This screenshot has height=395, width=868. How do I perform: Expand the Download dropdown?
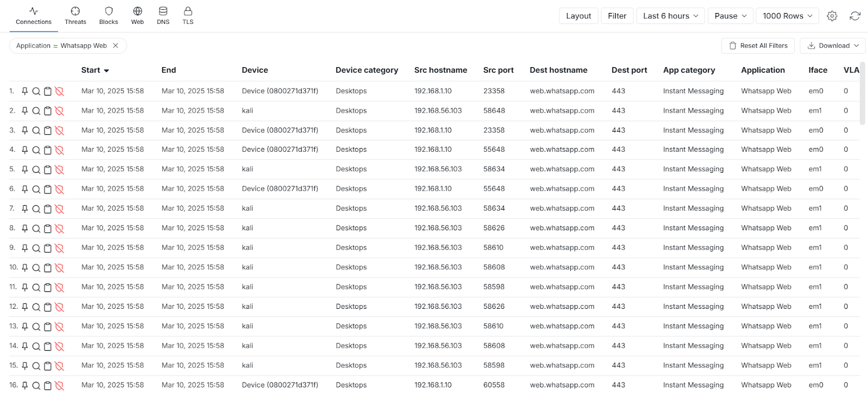tap(833, 46)
